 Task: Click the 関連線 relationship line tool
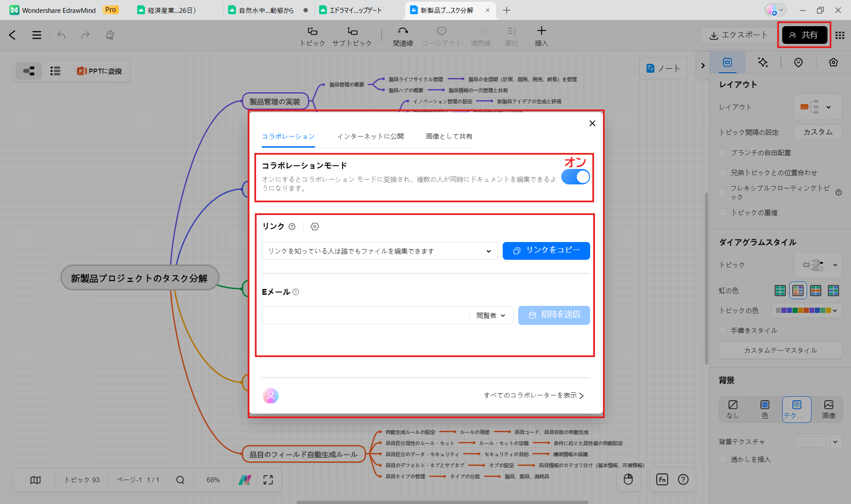point(402,35)
